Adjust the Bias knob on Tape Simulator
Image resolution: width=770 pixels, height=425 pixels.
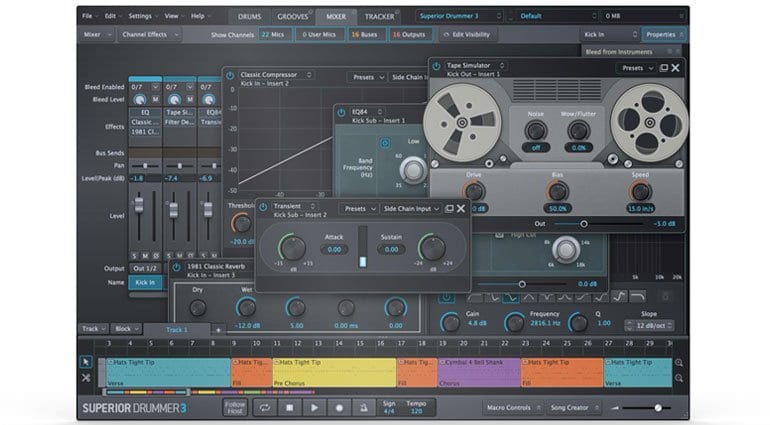coord(557,191)
